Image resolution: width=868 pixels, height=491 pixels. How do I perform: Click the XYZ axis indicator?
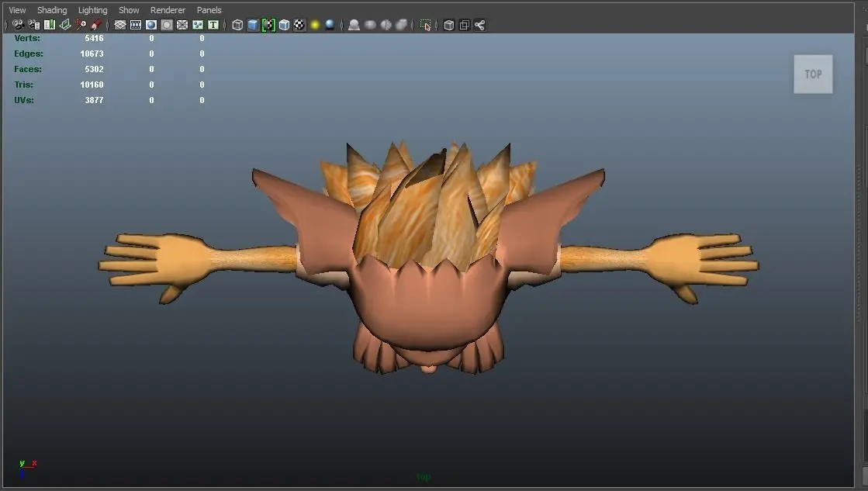point(26,469)
